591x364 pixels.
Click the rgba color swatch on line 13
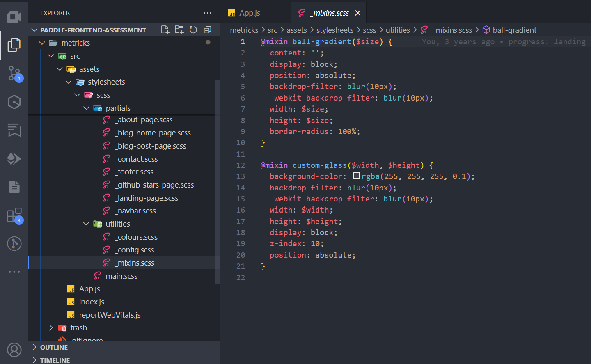[357, 176]
